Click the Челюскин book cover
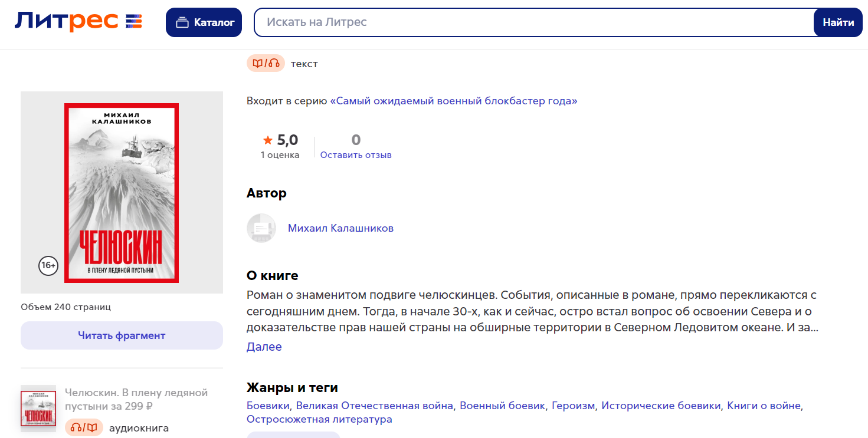 click(x=122, y=193)
